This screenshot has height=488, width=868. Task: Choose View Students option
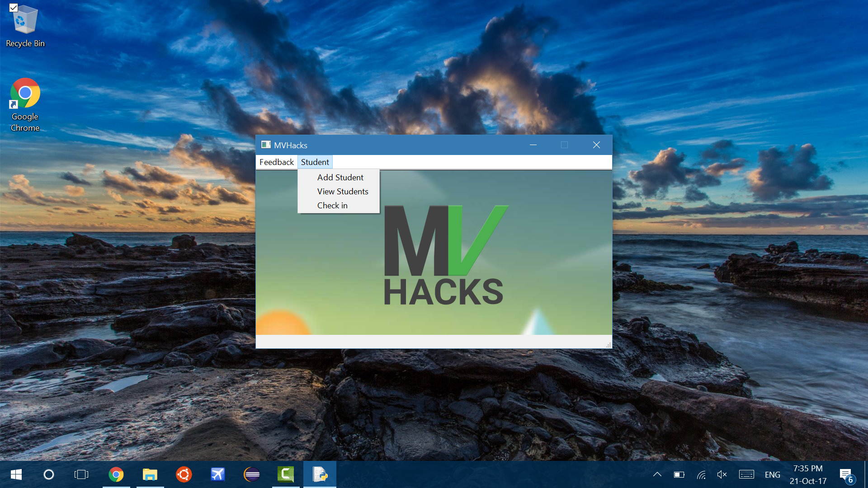[x=342, y=192]
